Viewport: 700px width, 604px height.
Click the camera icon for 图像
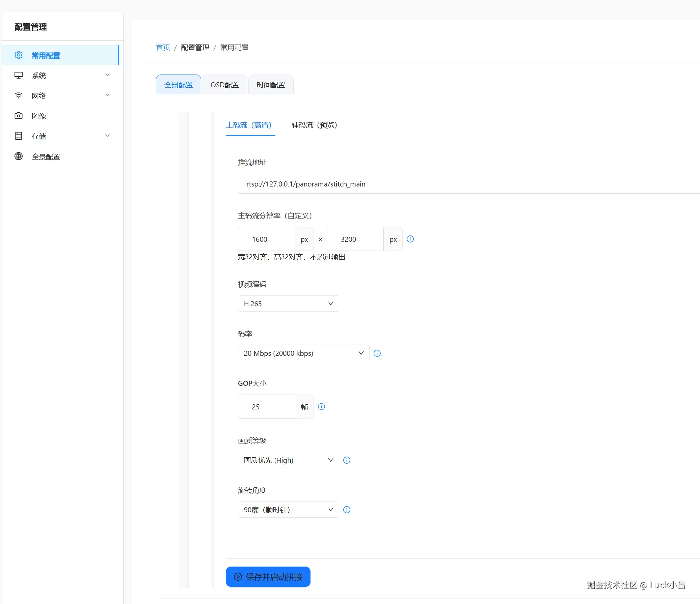click(x=19, y=116)
